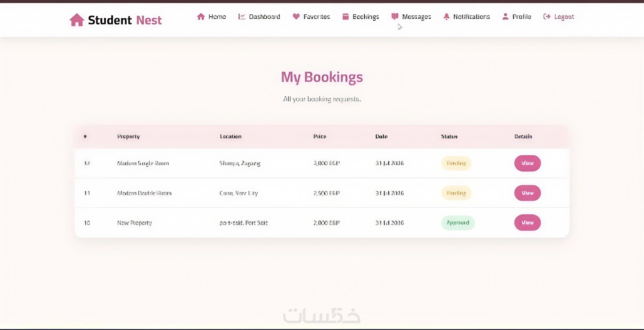View details for booking 11

point(527,193)
